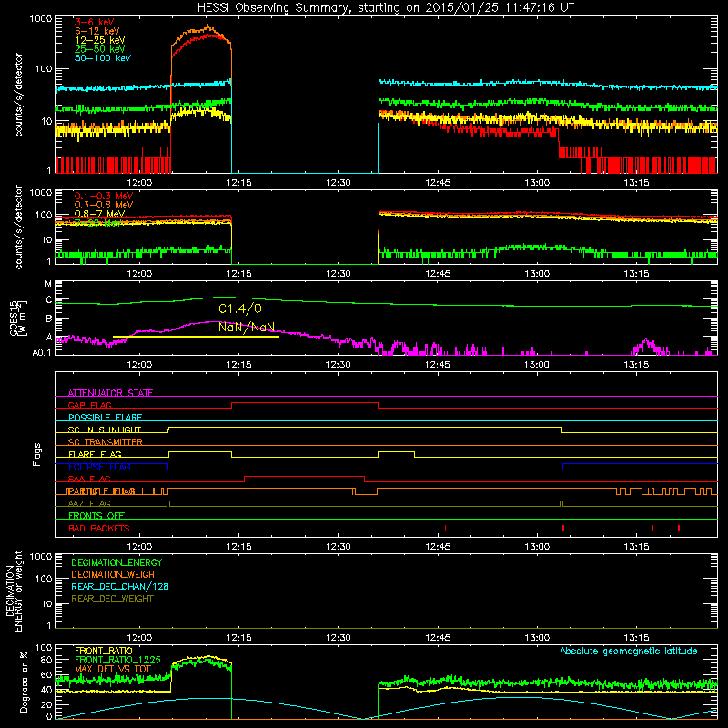
Task: Click the REAR_DEC_WEIGHT legend label
Action: coord(112,599)
